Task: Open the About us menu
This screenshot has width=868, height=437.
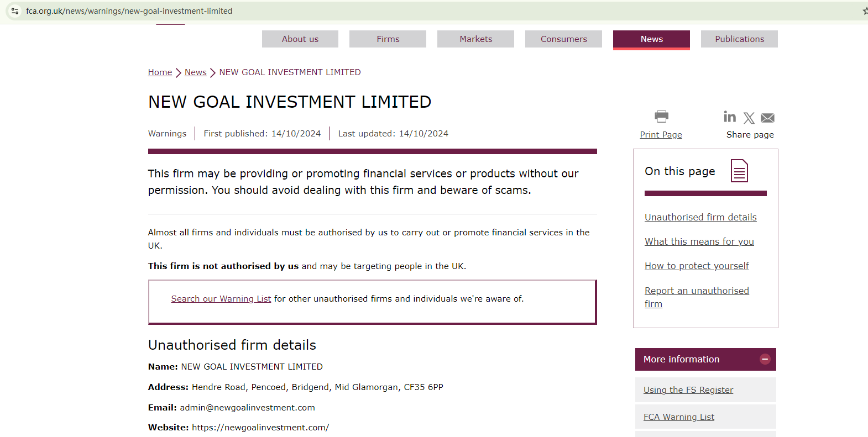Action: click(x=300, y=39)
